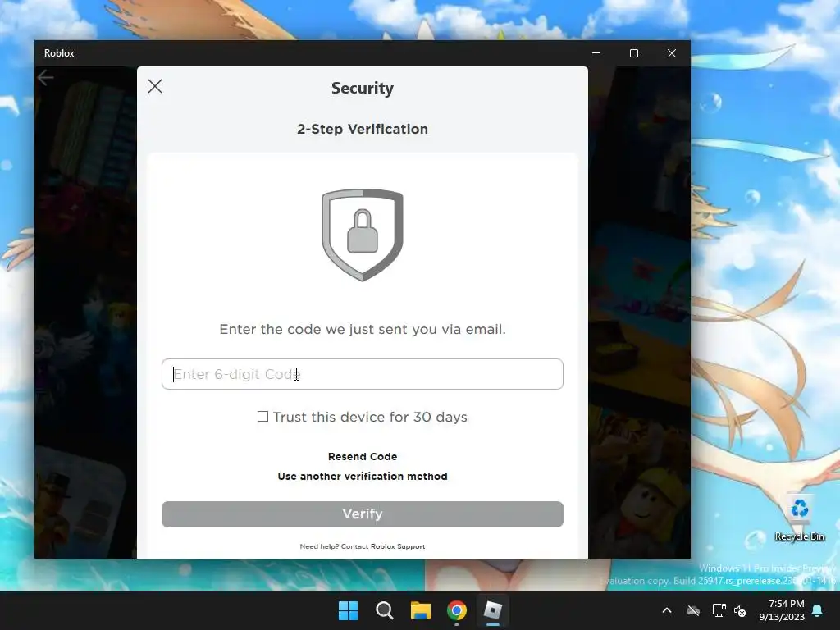Open the clock showing 7:54 PM
This screenshot has width=840, height=630.
pos(782,610)
